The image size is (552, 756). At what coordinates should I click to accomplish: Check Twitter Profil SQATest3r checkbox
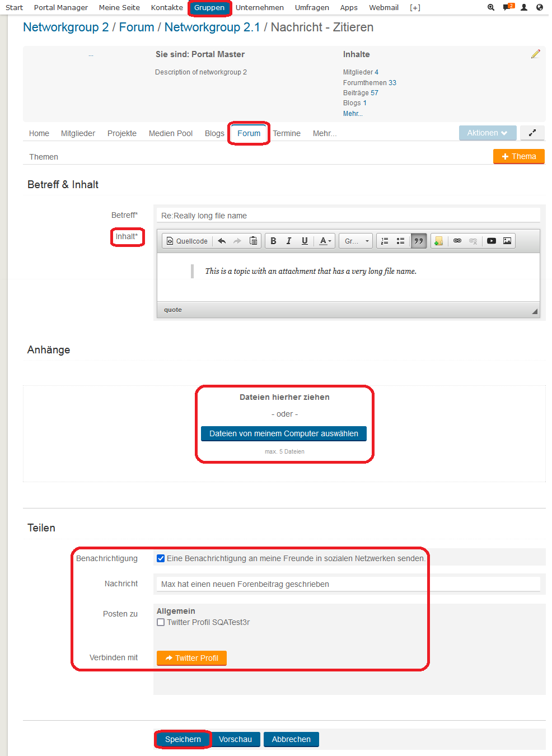161,622
